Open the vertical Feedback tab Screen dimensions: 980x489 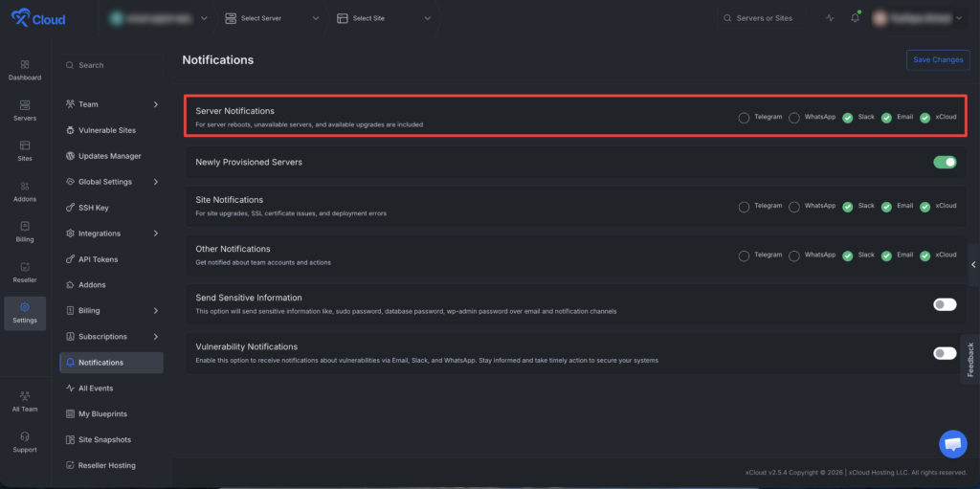(970, 359)
